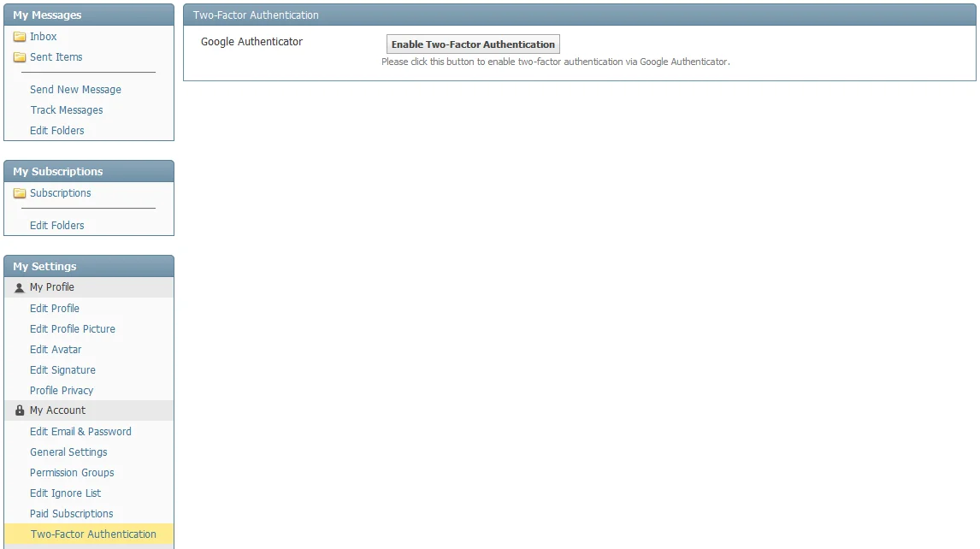Open Edit Email & Password

[80, 432]
